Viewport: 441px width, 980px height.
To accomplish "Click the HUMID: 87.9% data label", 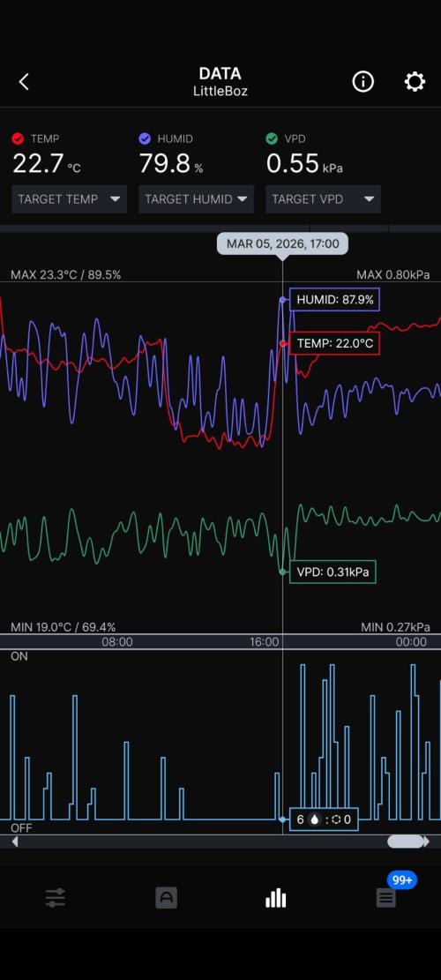I will [x=335, y=300].
